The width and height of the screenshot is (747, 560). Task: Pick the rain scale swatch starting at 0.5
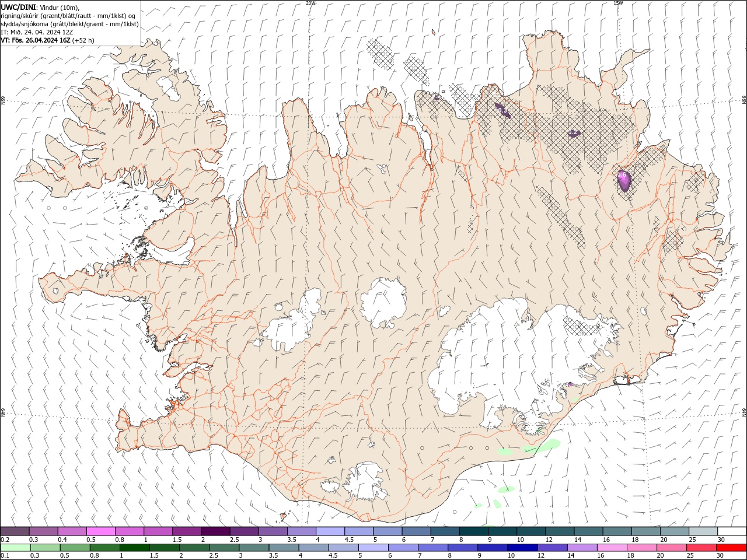75,548
